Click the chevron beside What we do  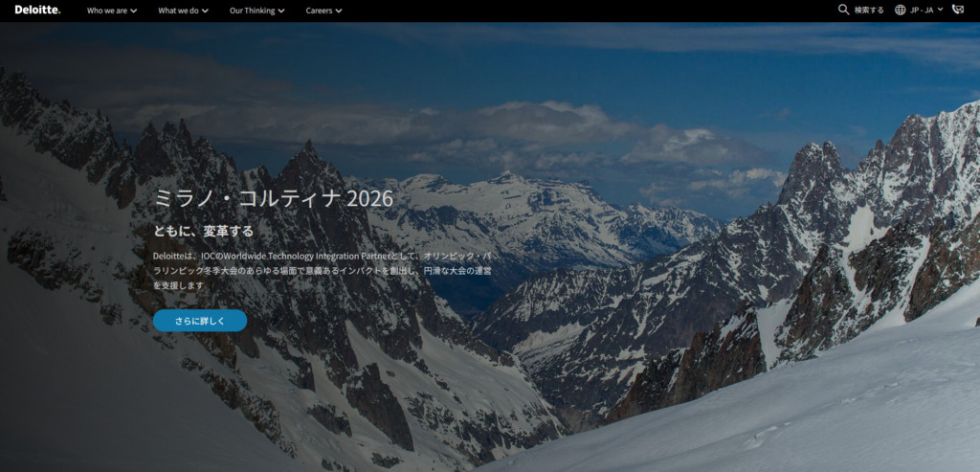click(206, 11)
